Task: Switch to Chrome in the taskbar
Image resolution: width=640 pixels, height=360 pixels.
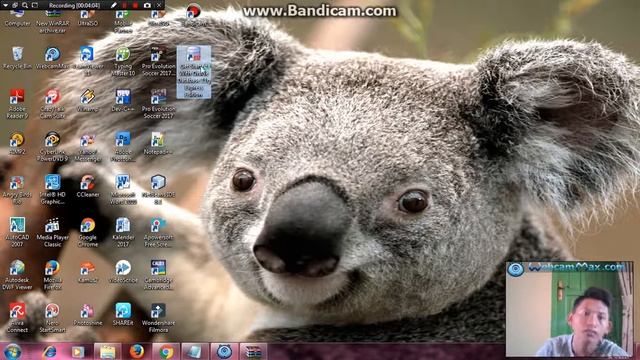Action: coord(166,351)
